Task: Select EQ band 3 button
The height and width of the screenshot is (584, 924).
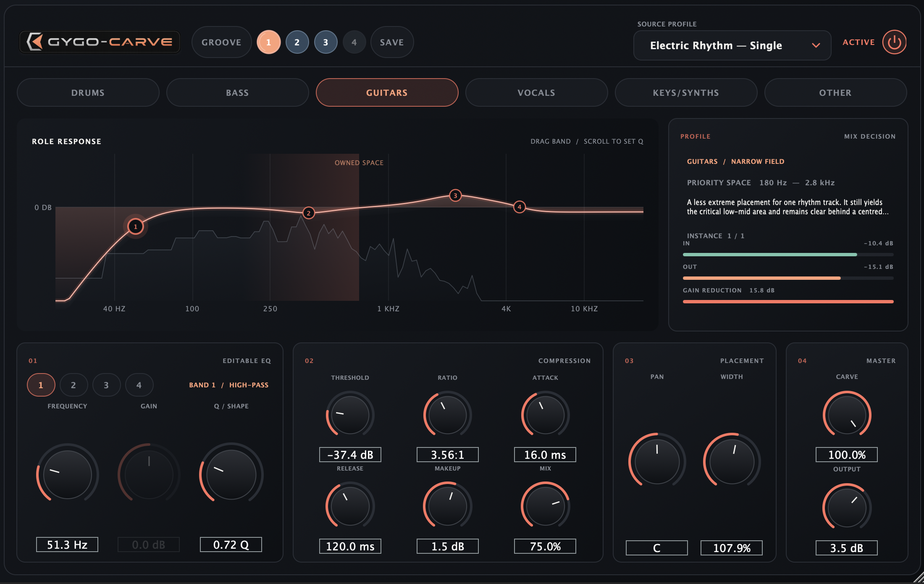Action: point(106,385)
